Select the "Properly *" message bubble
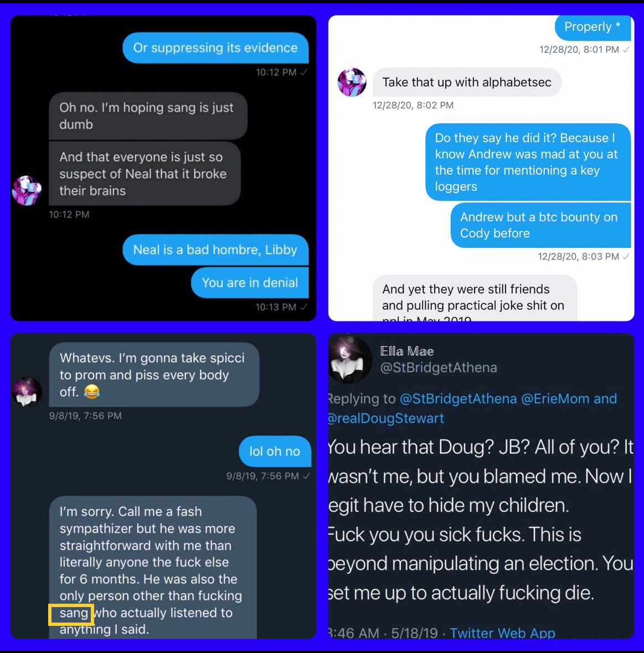This screenshot has width=644, height=653. pos(593,27)
